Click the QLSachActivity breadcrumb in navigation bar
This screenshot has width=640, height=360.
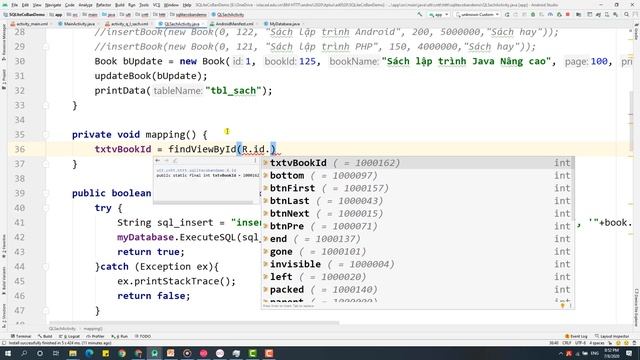(228, 14)
